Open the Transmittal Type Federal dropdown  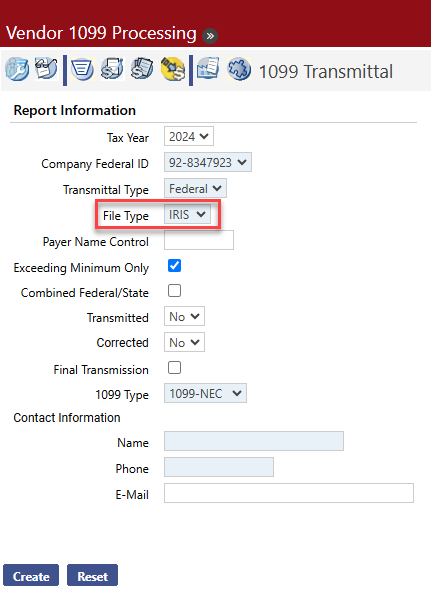point(195,188)
